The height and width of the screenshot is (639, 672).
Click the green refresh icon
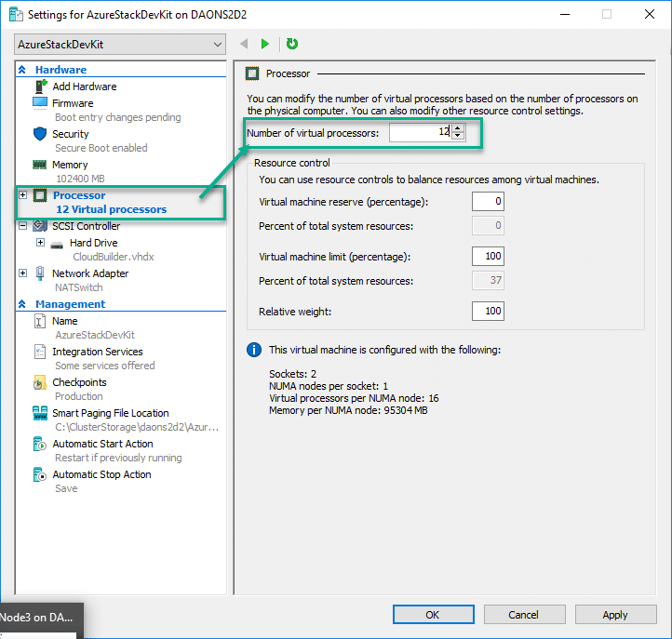pyautogui.click(x=292, y=44)
